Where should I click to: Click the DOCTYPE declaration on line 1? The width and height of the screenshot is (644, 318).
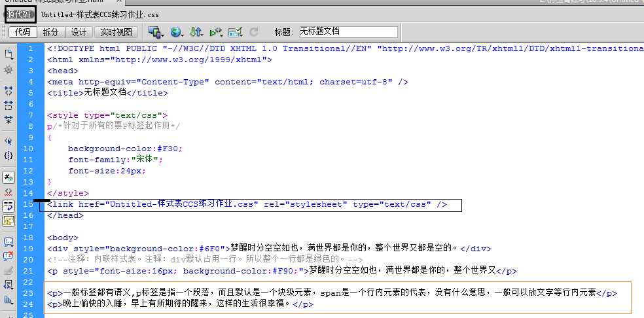(345, 48)
